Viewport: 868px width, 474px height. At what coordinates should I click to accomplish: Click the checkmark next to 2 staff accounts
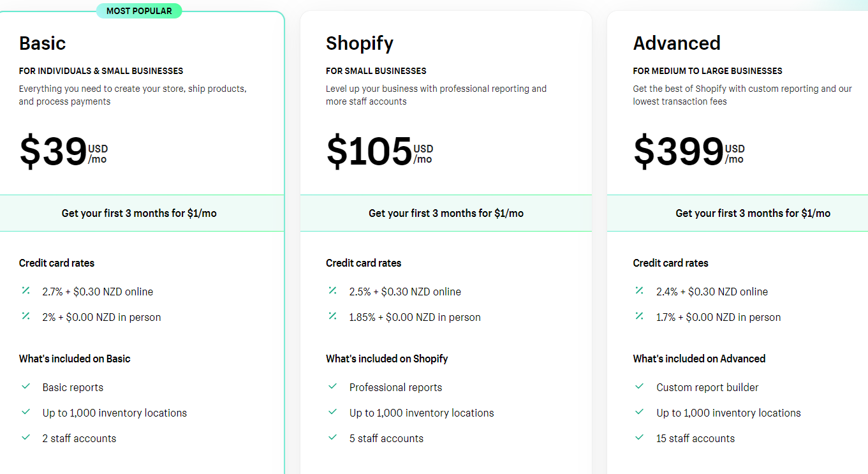click(26, 438)
